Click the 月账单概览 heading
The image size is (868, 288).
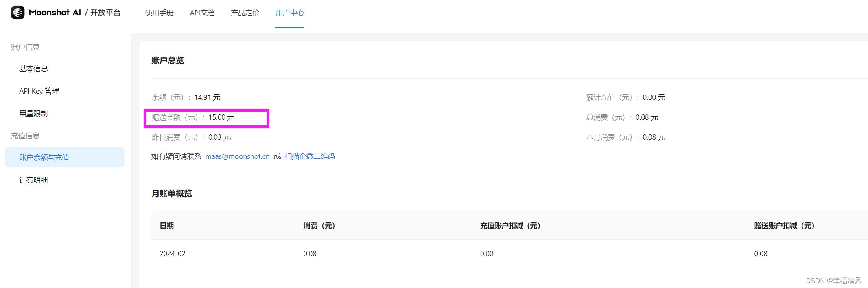[172, 193]
